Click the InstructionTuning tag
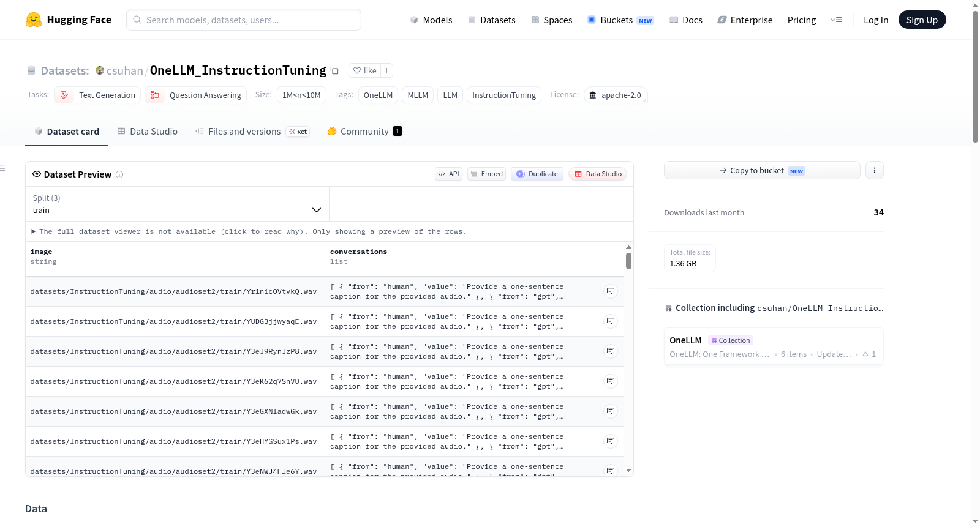This screenshot has width=980, height=527. (x=504, y=95)
